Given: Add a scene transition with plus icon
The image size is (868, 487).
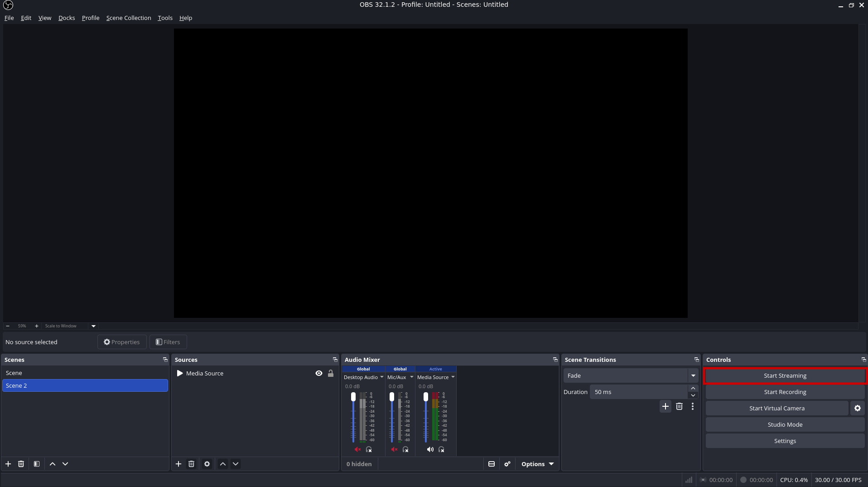Looking at the screenshot, I should point(665,406).
